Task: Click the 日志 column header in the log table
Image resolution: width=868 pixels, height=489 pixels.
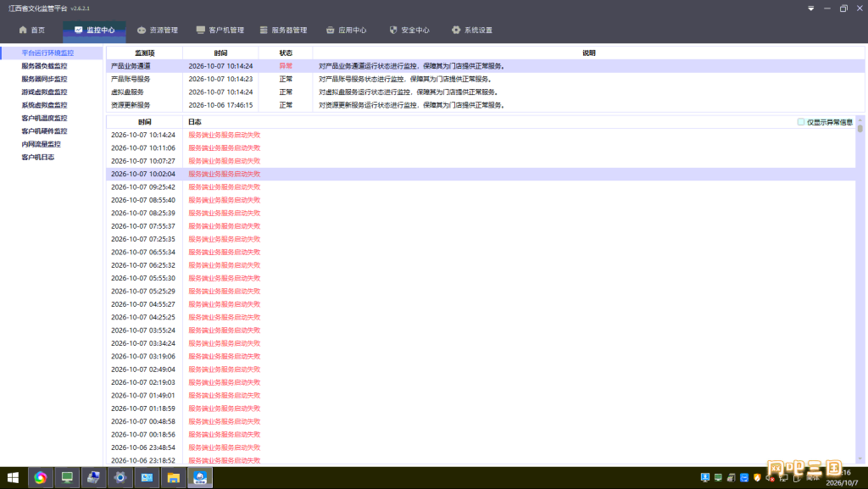Action: pos(195,122)
